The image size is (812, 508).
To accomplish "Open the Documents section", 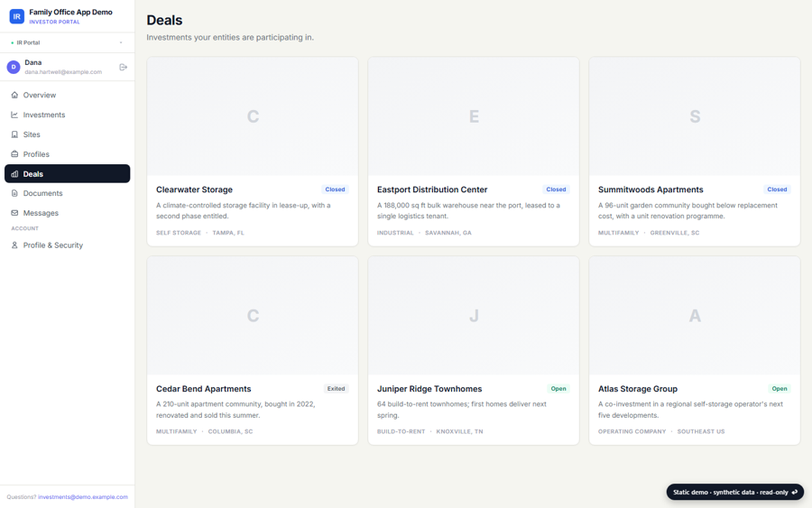I will 68,193.
